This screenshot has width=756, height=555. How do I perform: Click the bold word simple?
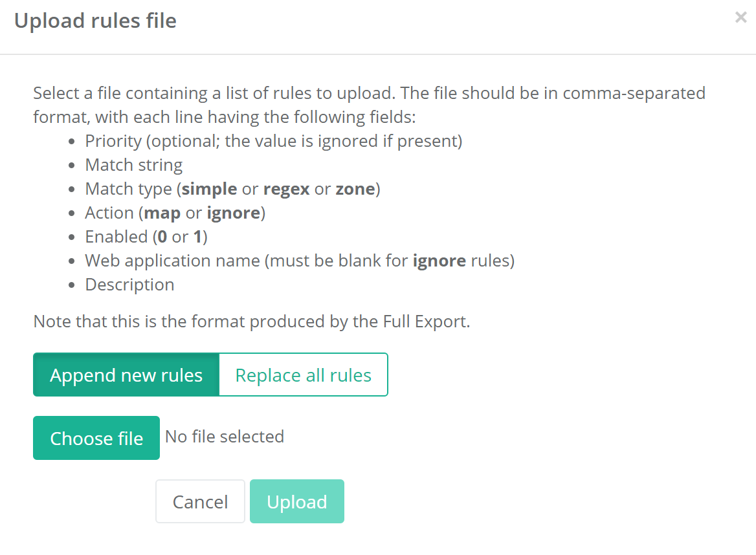(210, 189)
